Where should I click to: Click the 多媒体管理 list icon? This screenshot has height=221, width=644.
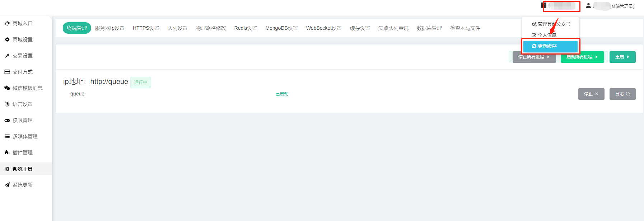pos(7,136)
